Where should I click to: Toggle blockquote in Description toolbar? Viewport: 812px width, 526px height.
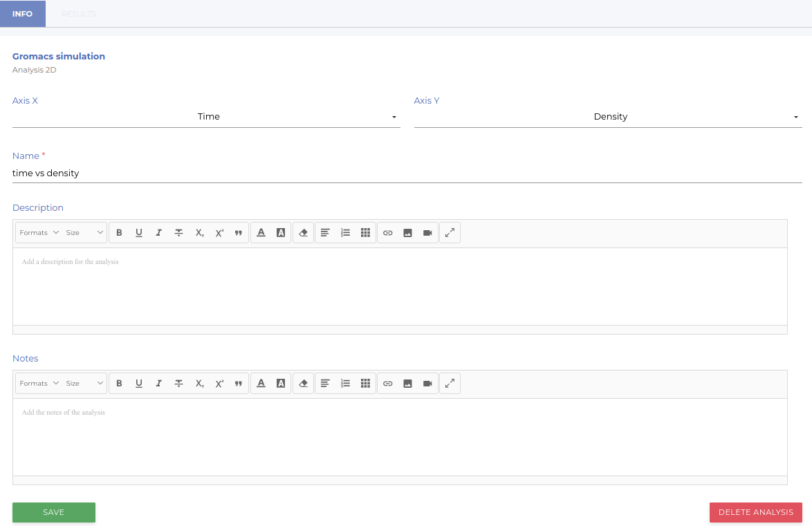[239, 233]
